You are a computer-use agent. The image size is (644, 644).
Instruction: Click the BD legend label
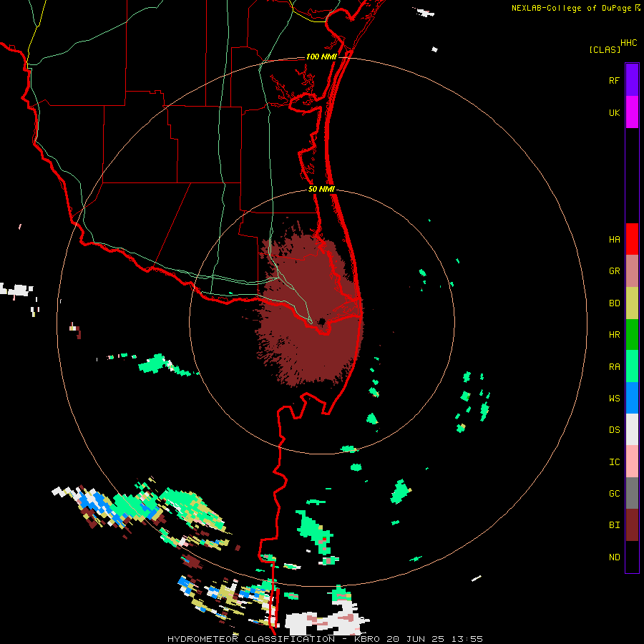coord(614,303)
